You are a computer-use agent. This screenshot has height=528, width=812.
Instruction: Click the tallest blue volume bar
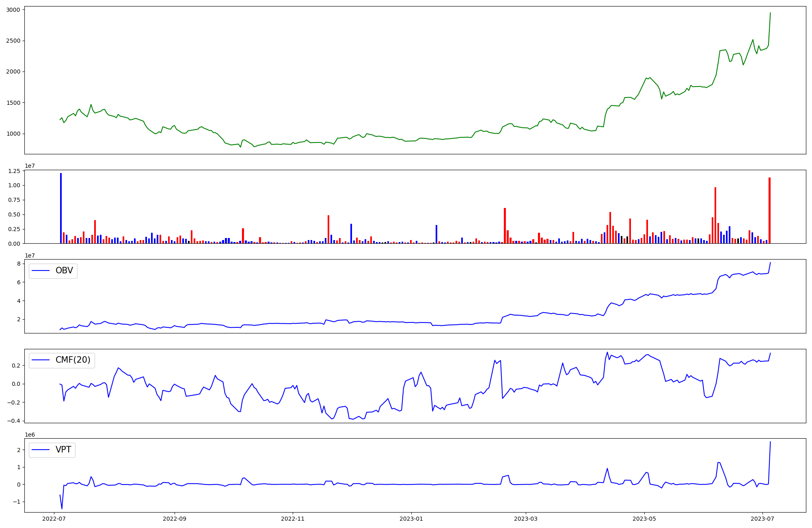pos(61,208)
